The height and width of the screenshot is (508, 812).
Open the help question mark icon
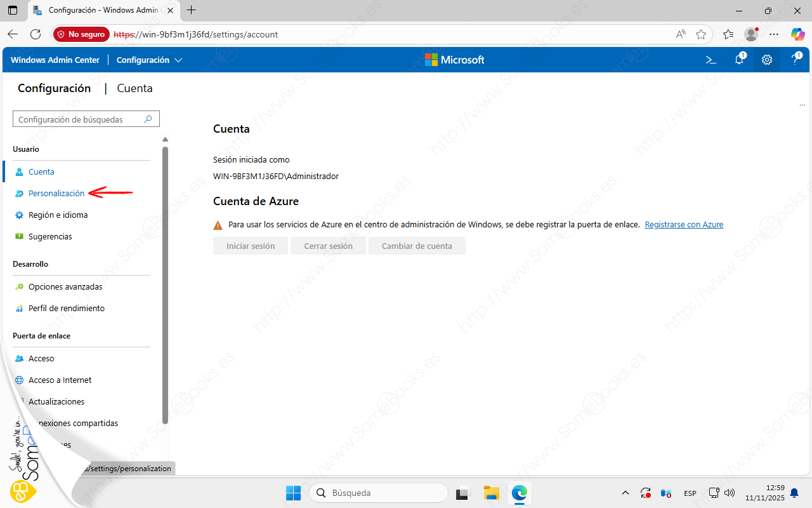pyautogui.click(x=796, y=60)
